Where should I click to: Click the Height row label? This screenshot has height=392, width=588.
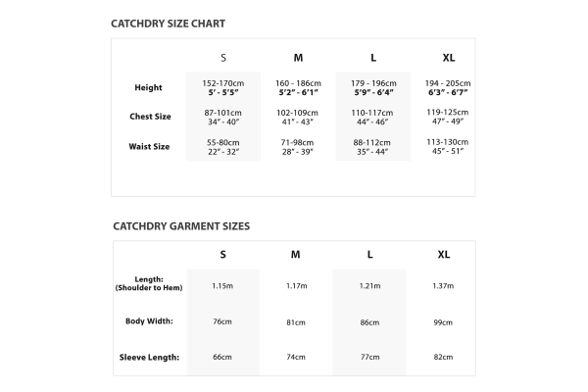click(148, 88)
